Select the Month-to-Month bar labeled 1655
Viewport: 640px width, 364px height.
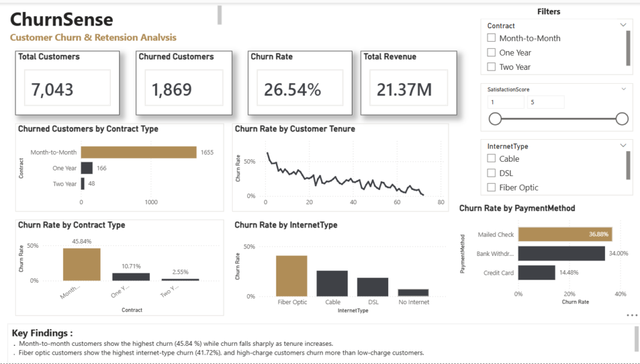click(139, 152)
